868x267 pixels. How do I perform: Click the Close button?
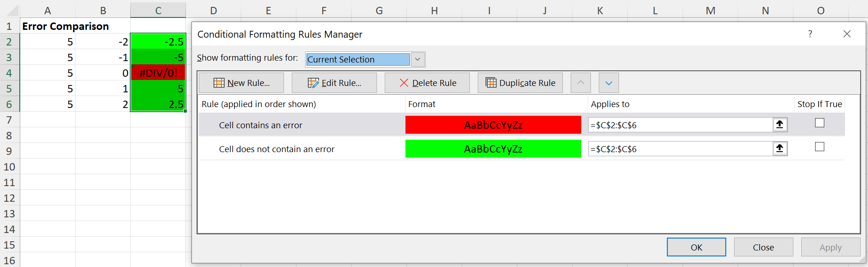coord(763,247)
